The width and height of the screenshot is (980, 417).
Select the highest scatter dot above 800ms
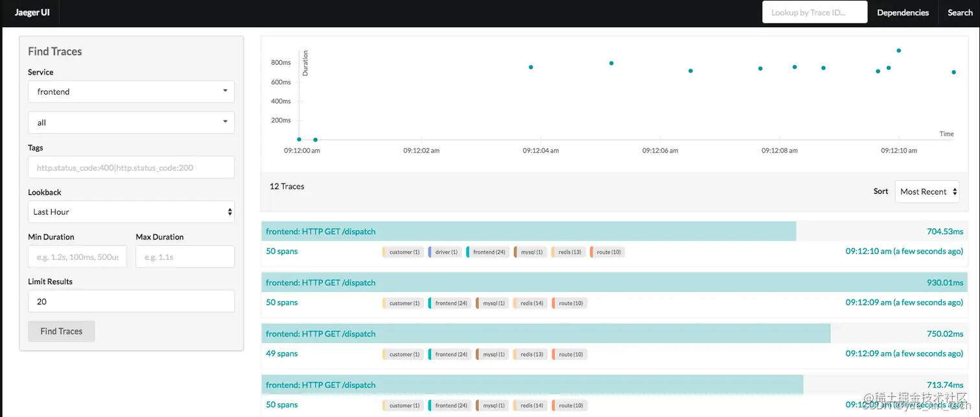tap(899, 51)
